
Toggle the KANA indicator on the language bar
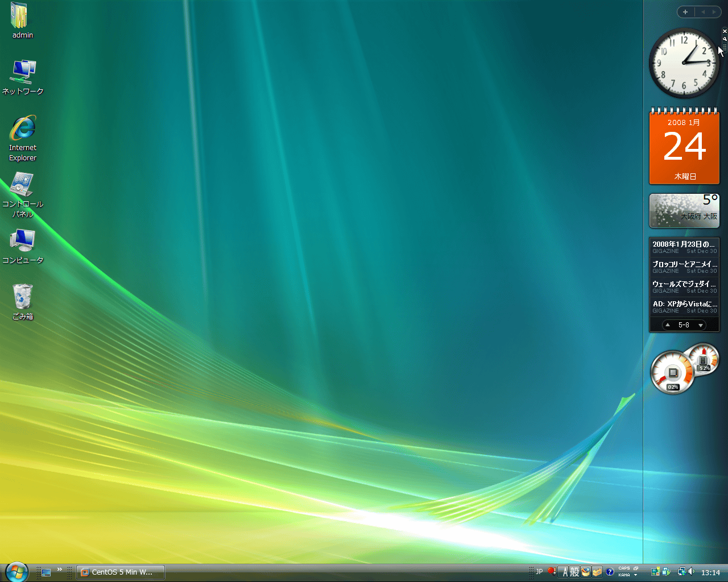coord(624,575)
